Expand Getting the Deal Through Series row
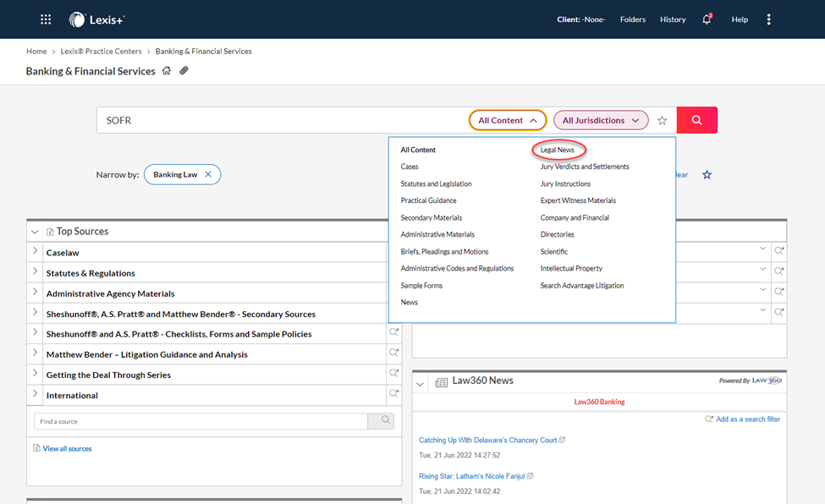Screen dimensions: 825x504 coord(36,373)
